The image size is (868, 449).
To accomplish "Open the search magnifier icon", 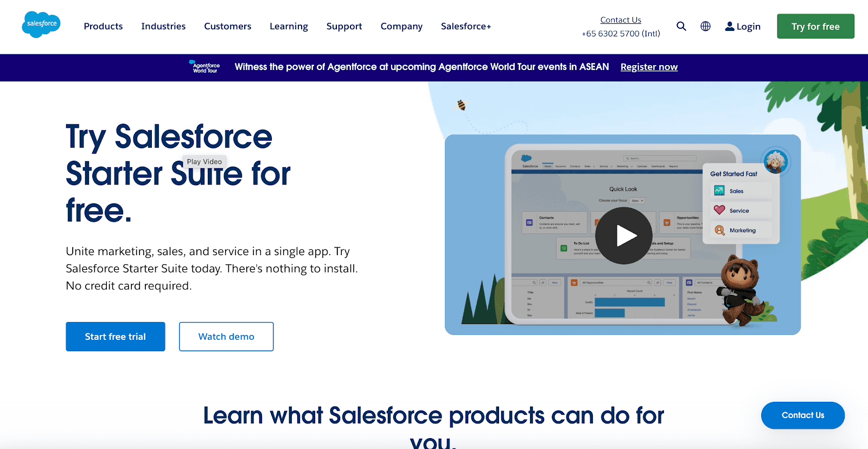I will click(681, 26).
